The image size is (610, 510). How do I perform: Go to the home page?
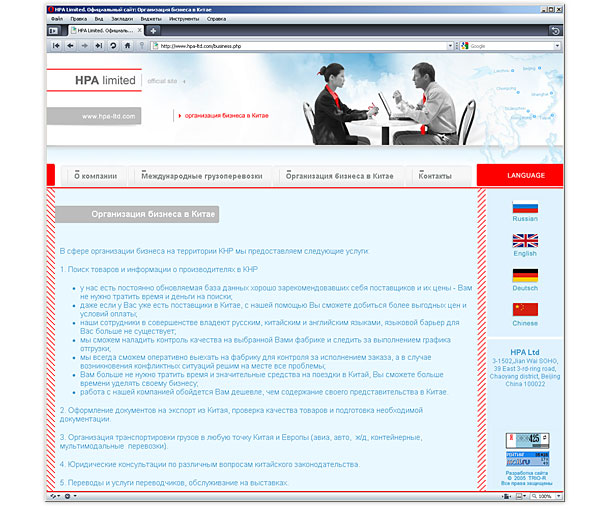(x=127, y=46)
